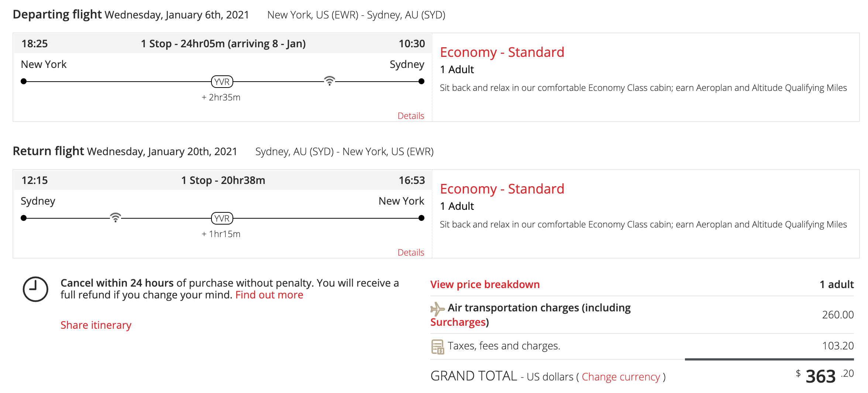Click the grand total amount of 363

pyautogui.click(x=820, y=376)
